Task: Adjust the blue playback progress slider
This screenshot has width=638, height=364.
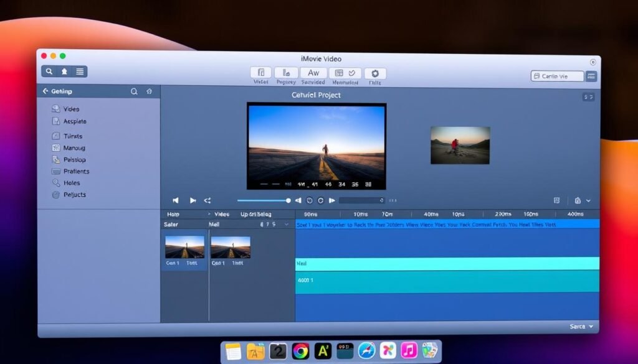Action: coord(264,200)
